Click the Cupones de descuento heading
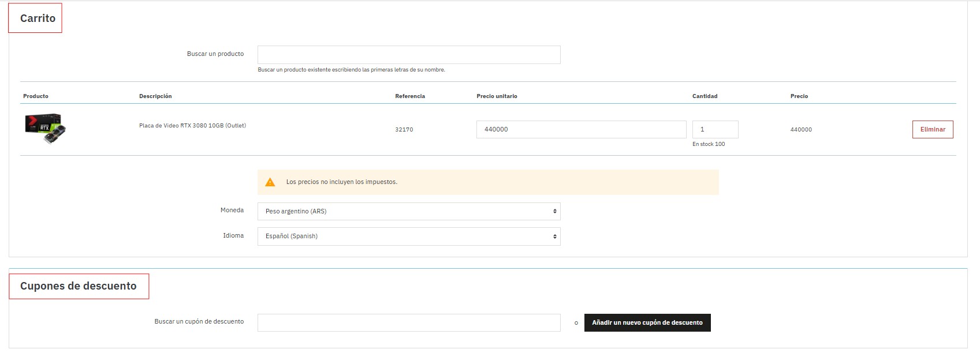The height and width of the screenshot is (353, 980). tap(79, 286)
